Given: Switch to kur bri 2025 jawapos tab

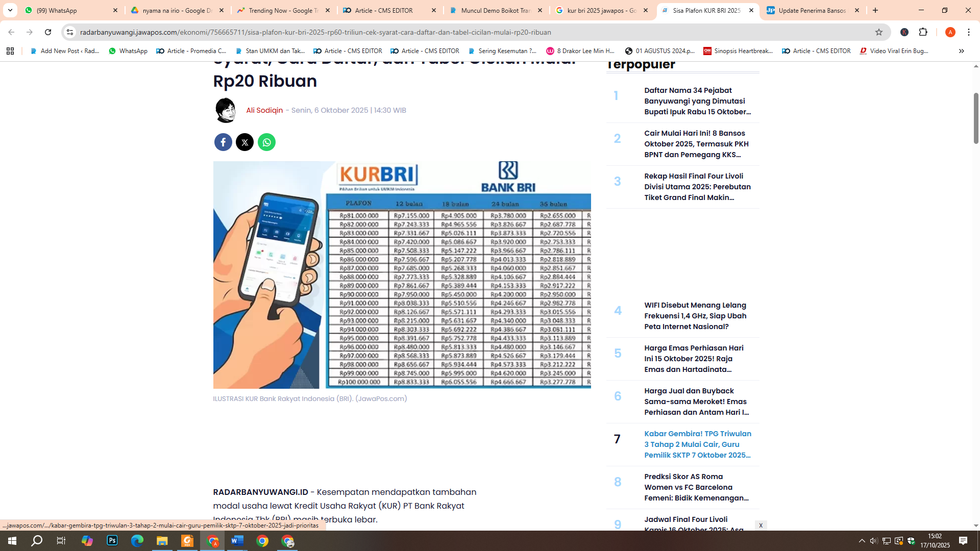Looking at the screenshot, I should coord(602,10).
